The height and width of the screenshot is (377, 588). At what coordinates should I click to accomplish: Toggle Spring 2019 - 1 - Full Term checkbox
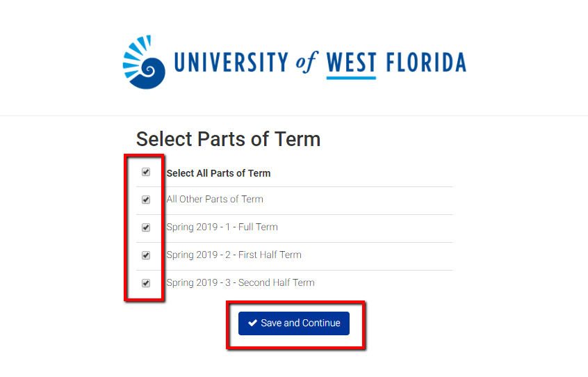point(146,227)
